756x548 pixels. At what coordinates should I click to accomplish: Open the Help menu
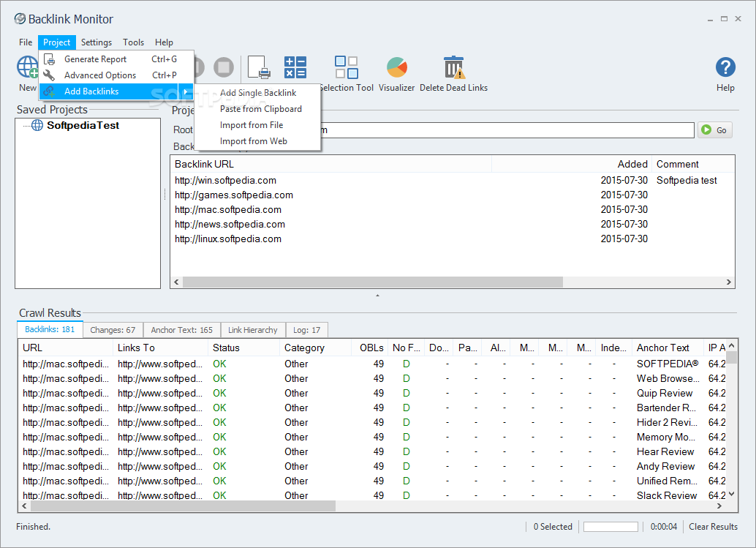tap(164, 42)
